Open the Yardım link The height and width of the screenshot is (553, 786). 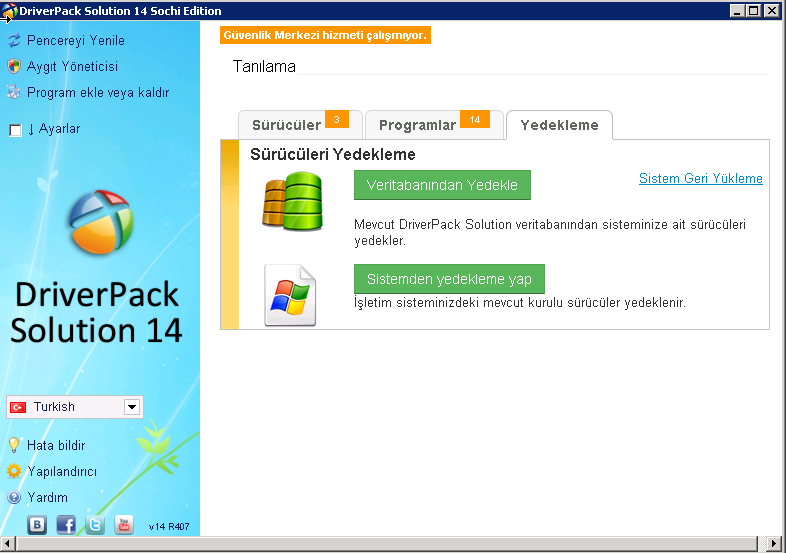tap(48, 497)
